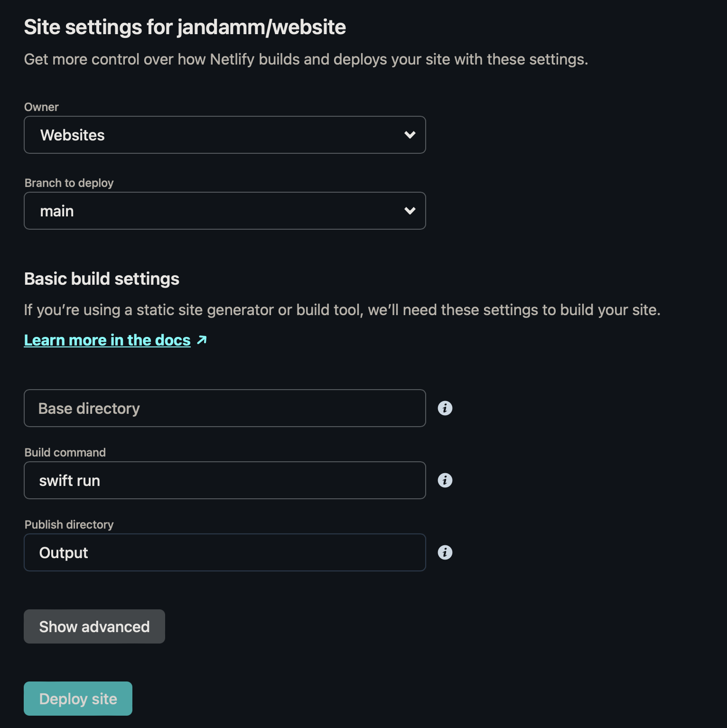This screenshot has height=728, width=727.
Task: Click the info icon beside Publish directory
Action: coord(445,552)
